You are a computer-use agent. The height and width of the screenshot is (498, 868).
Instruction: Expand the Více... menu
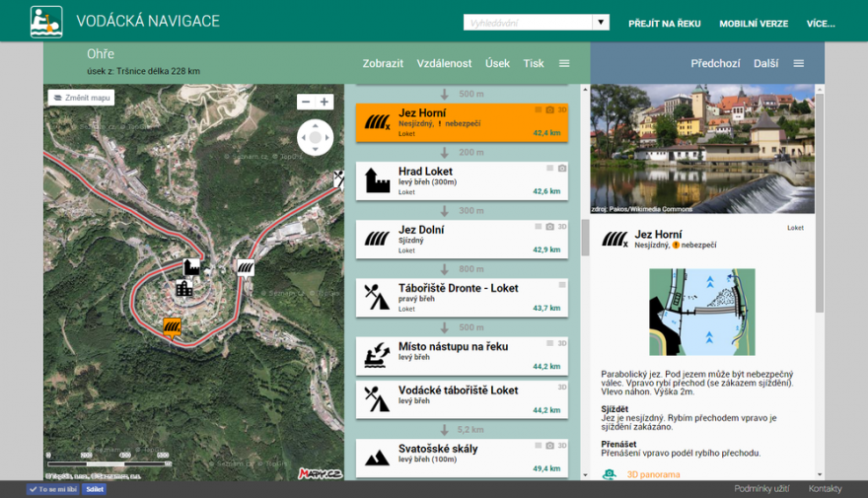click(x=820, y=23)
